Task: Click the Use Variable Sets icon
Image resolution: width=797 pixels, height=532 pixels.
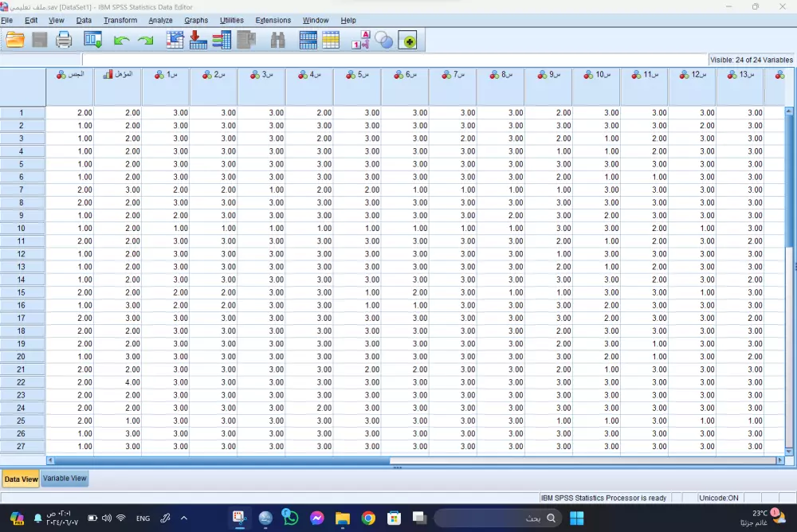Action: [384, 39]
